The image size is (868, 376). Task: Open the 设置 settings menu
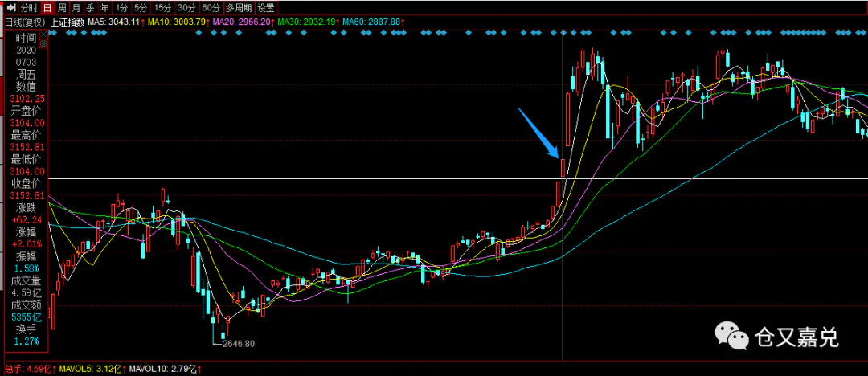click(266, 7)
